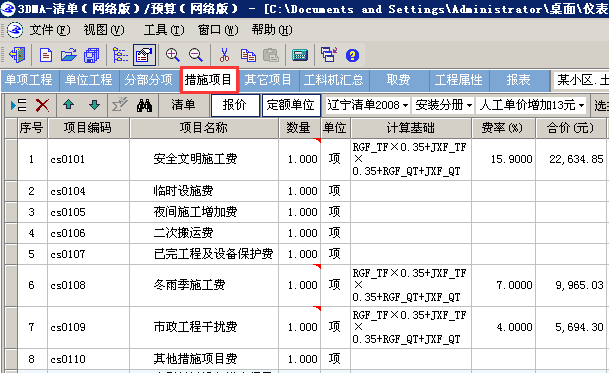Open the 人工单价增加13元 dropdown
This screenshot has height=373, width=609.
(x=531, y=105)
